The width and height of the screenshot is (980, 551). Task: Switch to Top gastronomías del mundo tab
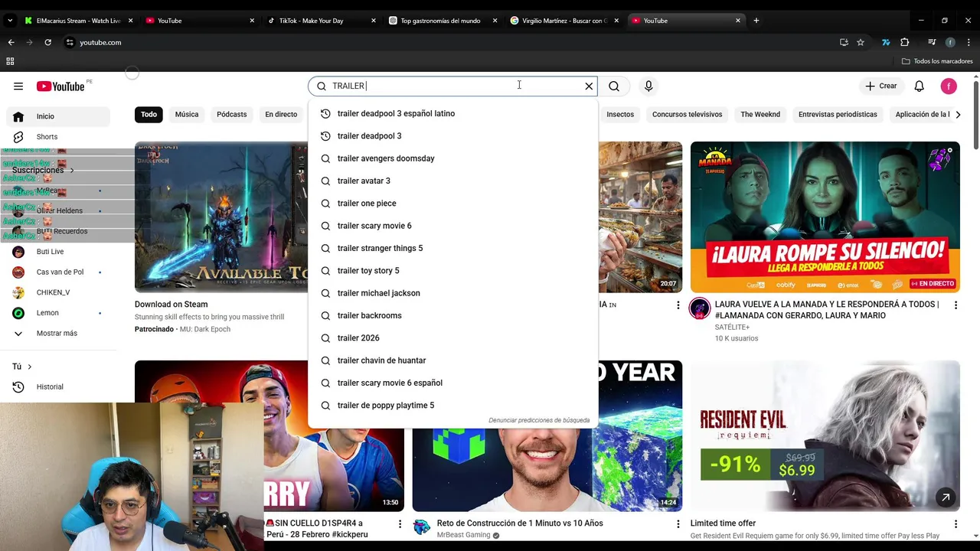[443, 21]
